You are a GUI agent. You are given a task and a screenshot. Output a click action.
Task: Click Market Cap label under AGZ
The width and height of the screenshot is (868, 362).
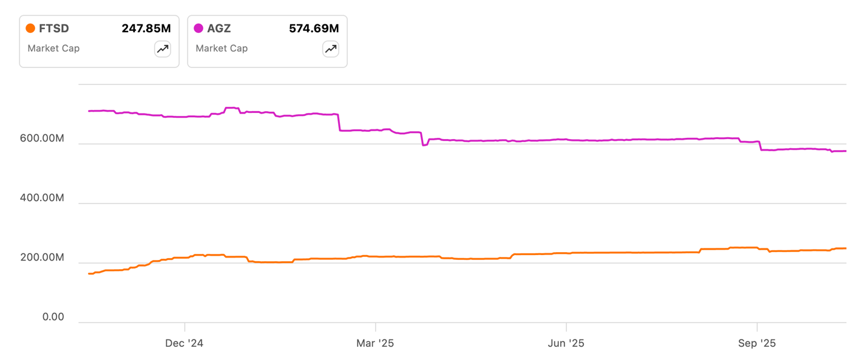click(x=222, y=48)
